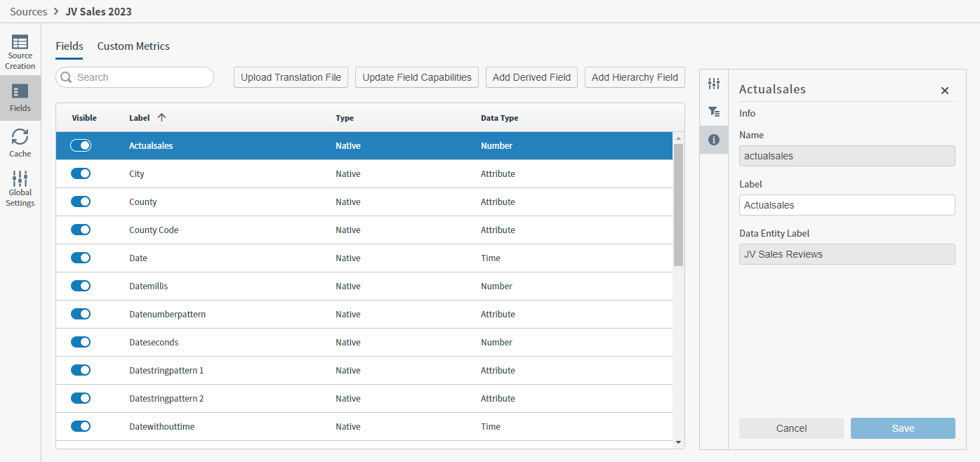
Task: Select the filter icon in the detail panel
Action: (x=714, y=111)
